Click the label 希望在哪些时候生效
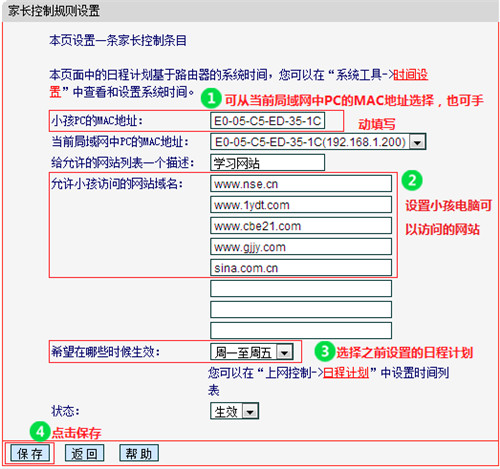This screenshot has height=469, width=500. [x=105, y=352]
